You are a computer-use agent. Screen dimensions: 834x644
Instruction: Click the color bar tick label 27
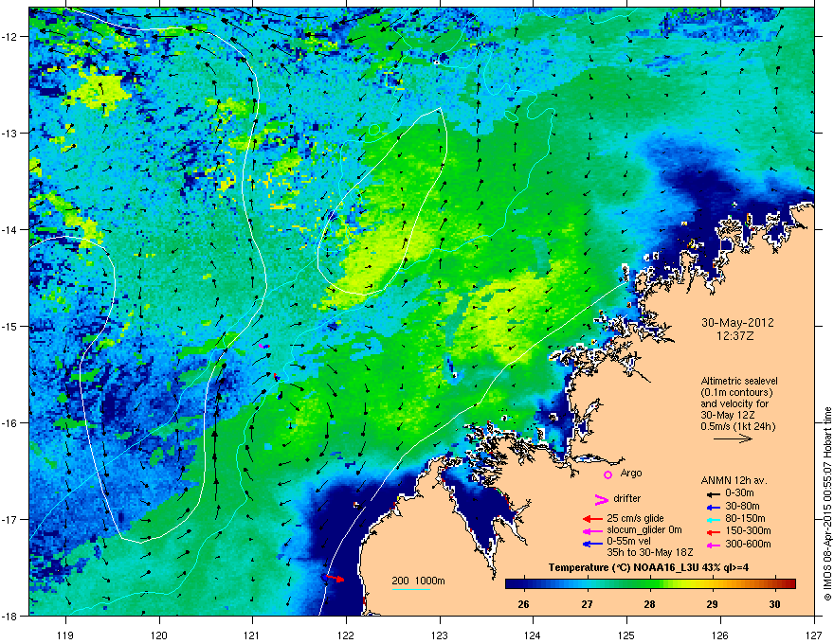[587, 604]
